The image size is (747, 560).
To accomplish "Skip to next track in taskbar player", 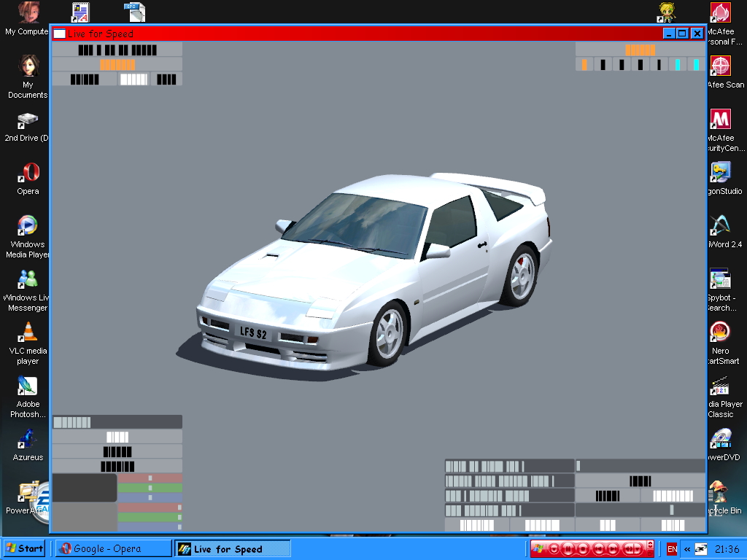I will point(613,549).
